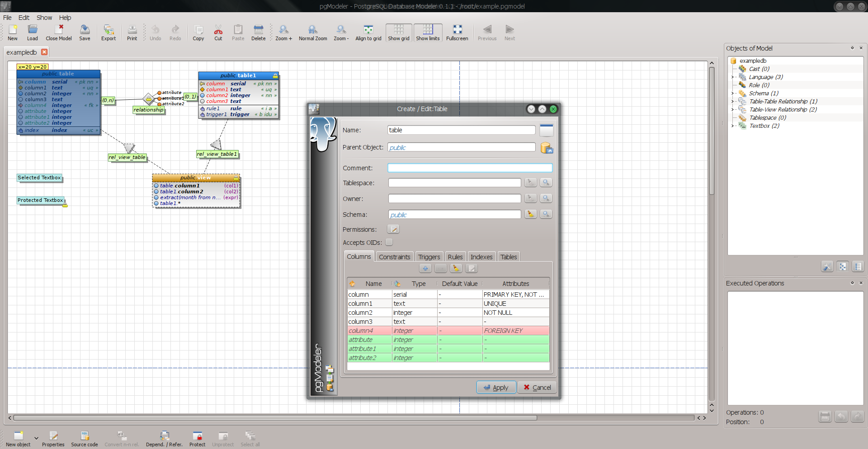Expand the Language (3) tree node
Viewport: 868px width, 449px height.
[732, 77]
